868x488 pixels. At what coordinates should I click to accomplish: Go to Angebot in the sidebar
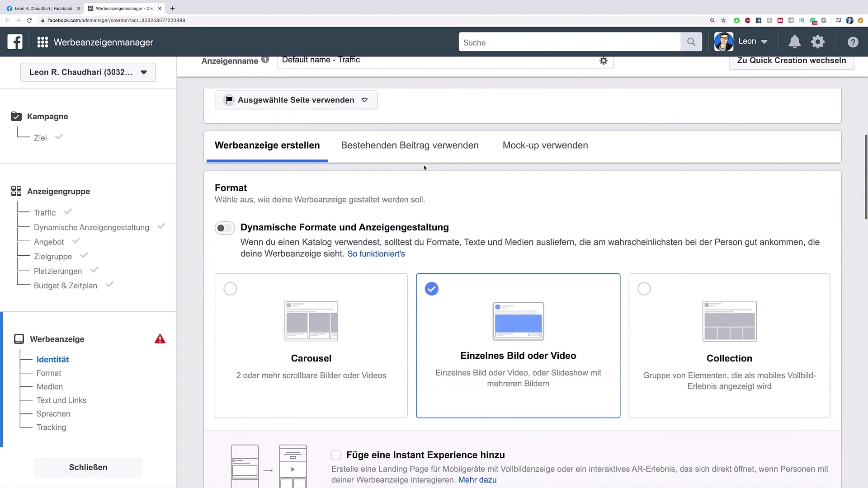pyautogui.click(x=49, y=242)
